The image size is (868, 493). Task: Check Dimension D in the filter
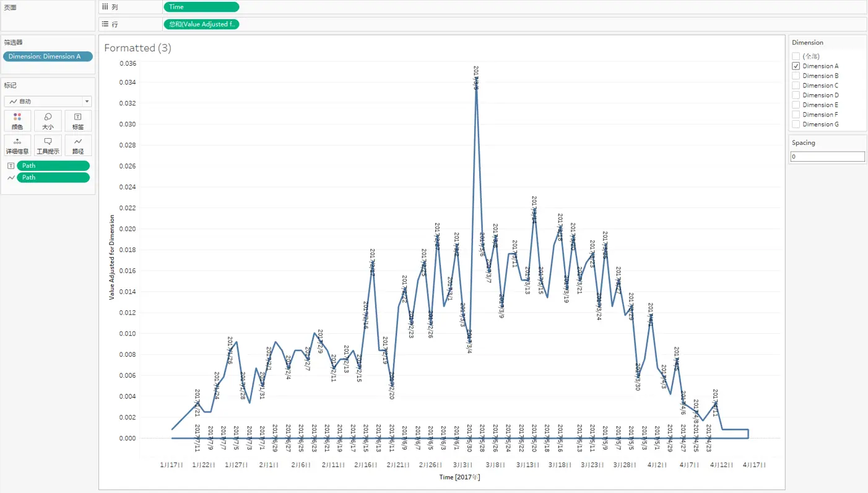[x=796, y=95]
